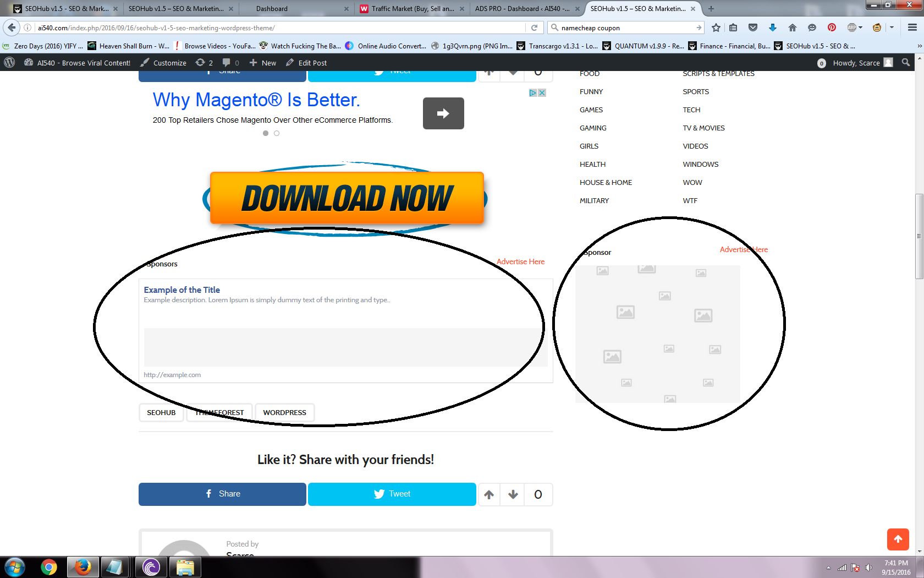Screen dimensions: 924x578
Task: Open the WordPress logo menu
Action: pos(9,63)
